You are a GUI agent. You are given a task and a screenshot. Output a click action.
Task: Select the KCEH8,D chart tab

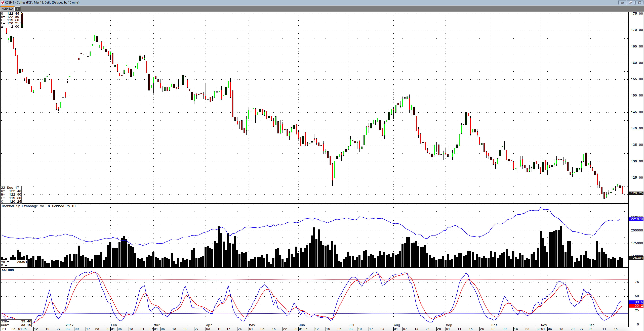(x=7, y=9)
